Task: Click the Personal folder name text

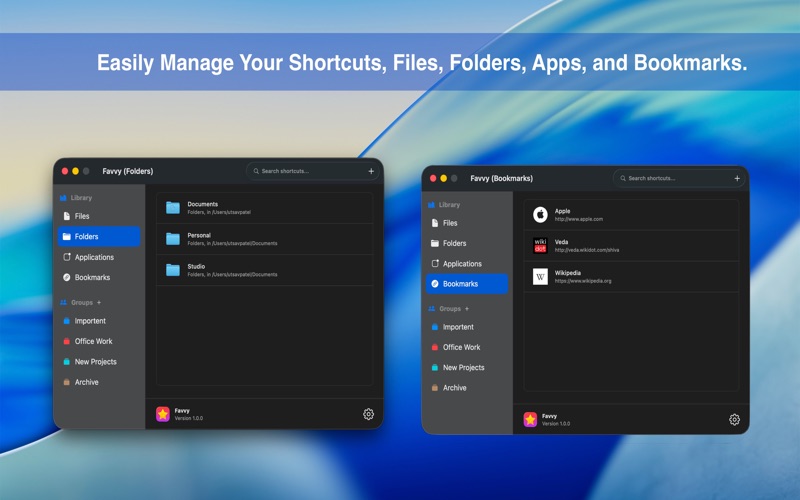Action: [199, 235]
